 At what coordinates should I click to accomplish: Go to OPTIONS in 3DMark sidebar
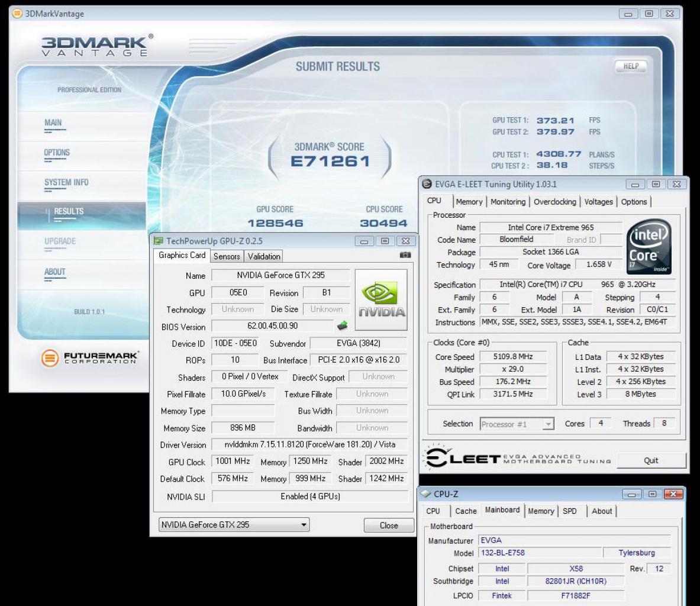(x=57, y=153)
